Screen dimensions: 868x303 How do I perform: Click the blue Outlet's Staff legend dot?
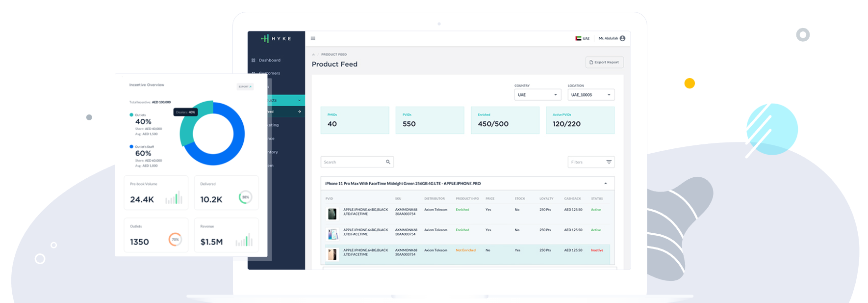coord(131,146)
